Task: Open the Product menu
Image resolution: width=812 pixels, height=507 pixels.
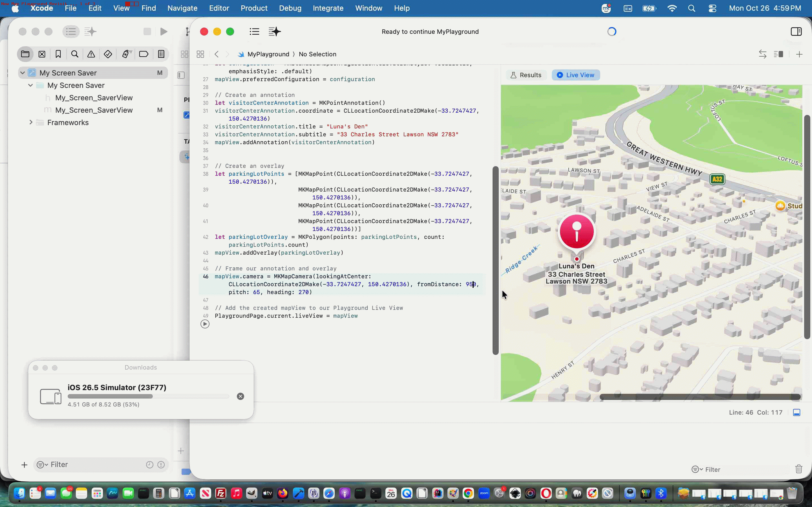Action: click(254, 8)
